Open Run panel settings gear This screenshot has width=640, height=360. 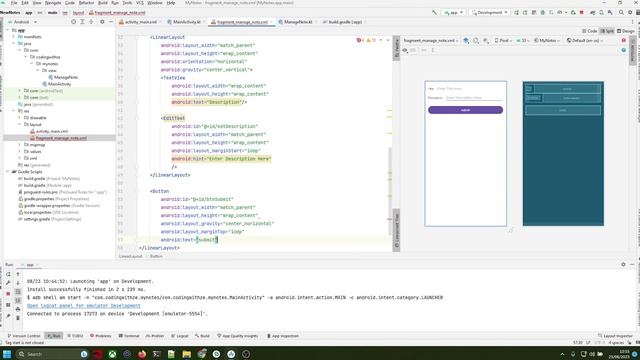(x=623, y=264)
